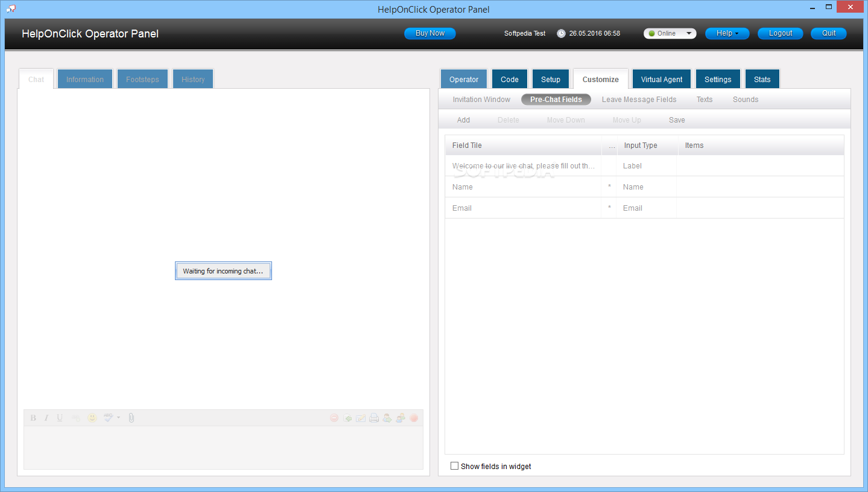Click the ABC spell check icon
This screenshot has width=868, height=492.
[x=108, y=418]
